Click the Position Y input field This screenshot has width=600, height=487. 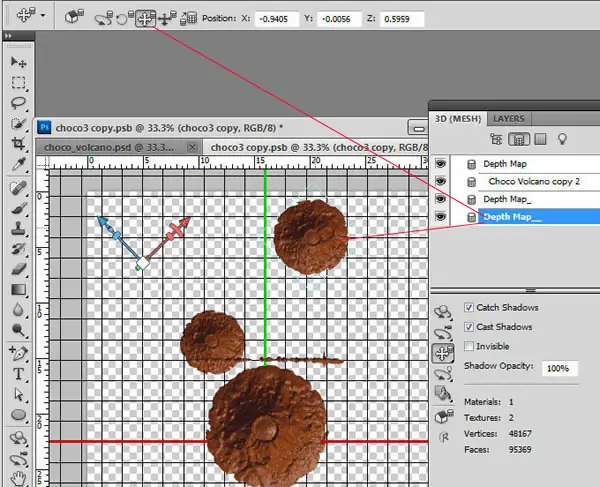pyautogui.click(x=339, y=19)
